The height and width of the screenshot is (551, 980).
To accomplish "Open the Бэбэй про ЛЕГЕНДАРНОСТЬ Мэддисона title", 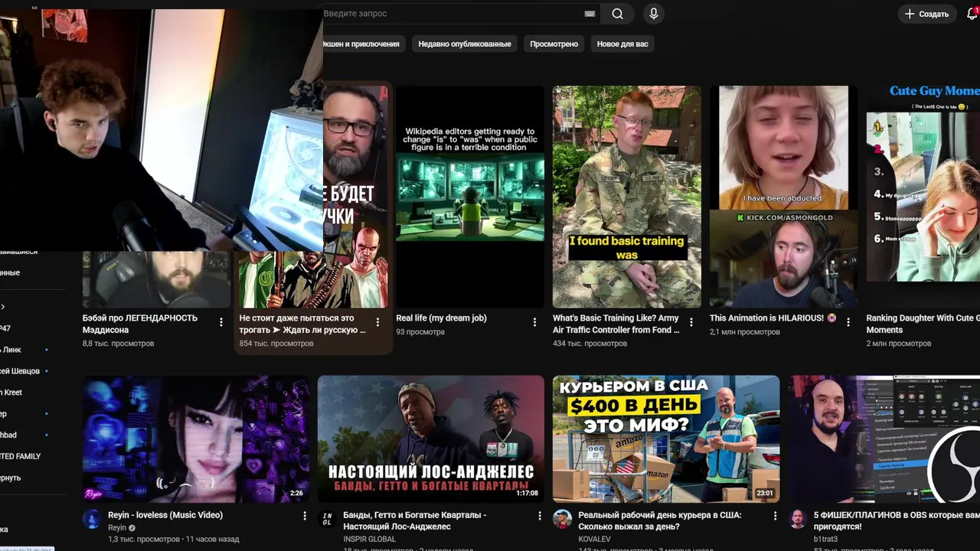I will [140, 324].
